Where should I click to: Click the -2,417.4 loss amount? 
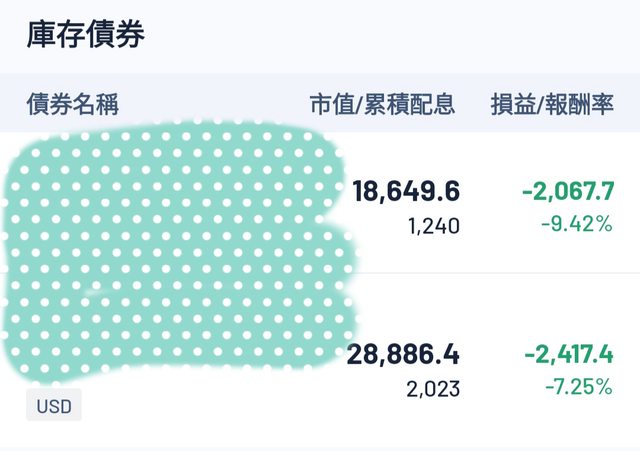click(566, 353)
